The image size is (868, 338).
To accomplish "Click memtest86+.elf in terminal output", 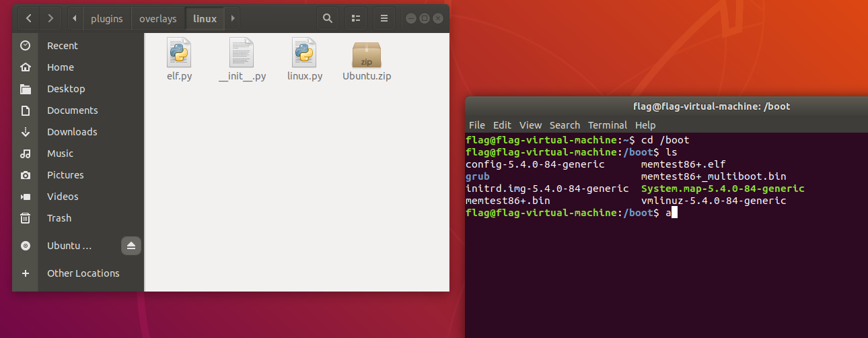I will point(684,164).
